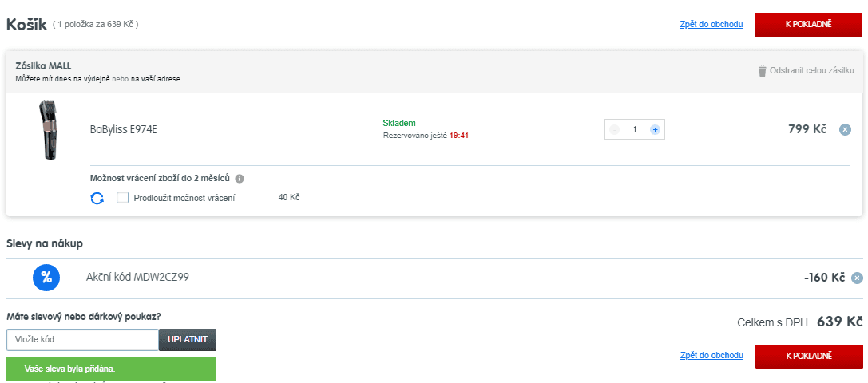Follow top Zpět do obchodu link

[x=711, y=25]
